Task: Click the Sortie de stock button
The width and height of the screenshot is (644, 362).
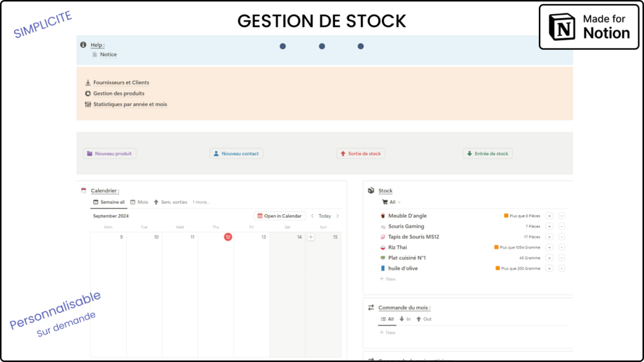Action: [x=361, y=154]
